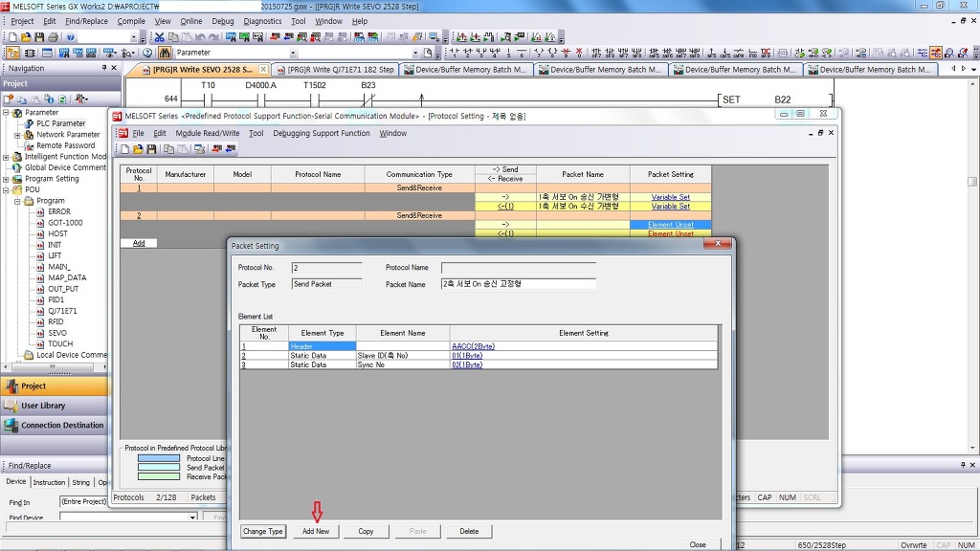The image size is (980, 551).
Task: Open the Parameter combo box dropdown
Action: (293, 53)
